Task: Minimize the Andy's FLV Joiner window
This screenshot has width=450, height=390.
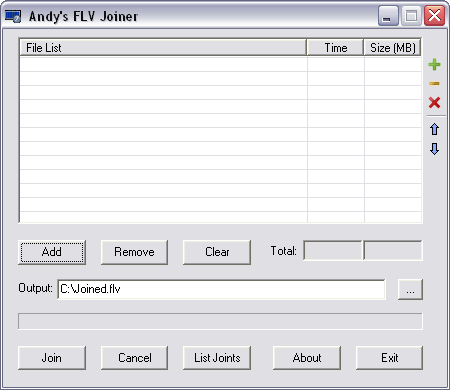Action: 388,16
